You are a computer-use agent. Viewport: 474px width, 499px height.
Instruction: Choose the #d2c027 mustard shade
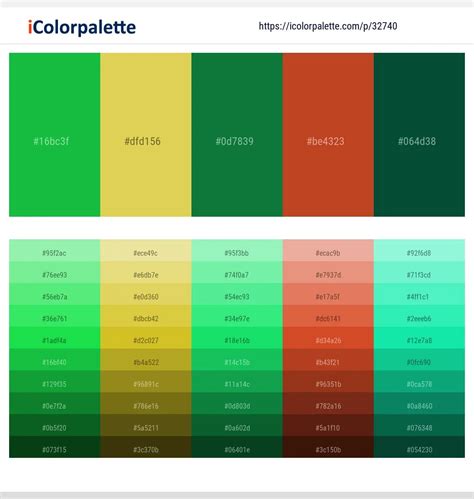click(146, 338)
